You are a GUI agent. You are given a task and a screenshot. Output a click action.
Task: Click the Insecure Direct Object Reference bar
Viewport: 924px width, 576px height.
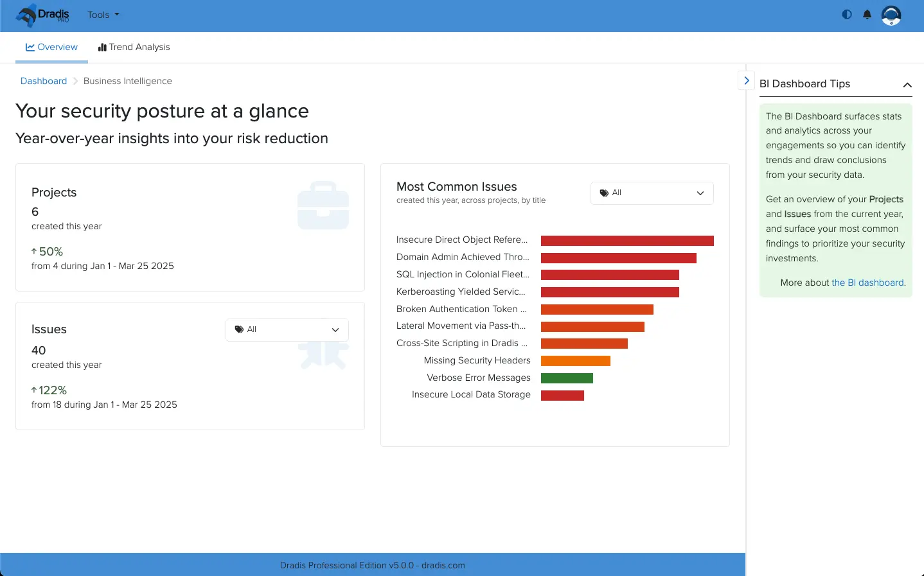[x=626, y=240]
